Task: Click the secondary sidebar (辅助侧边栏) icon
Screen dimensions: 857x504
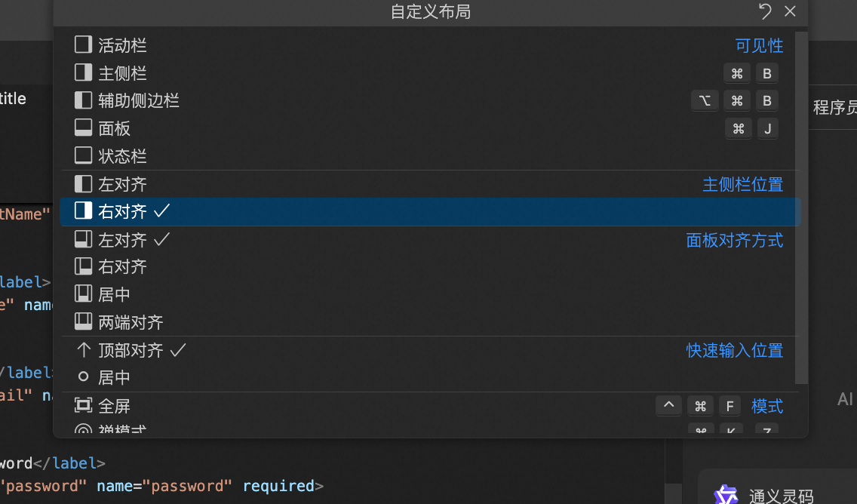Action: coord(83,100)
